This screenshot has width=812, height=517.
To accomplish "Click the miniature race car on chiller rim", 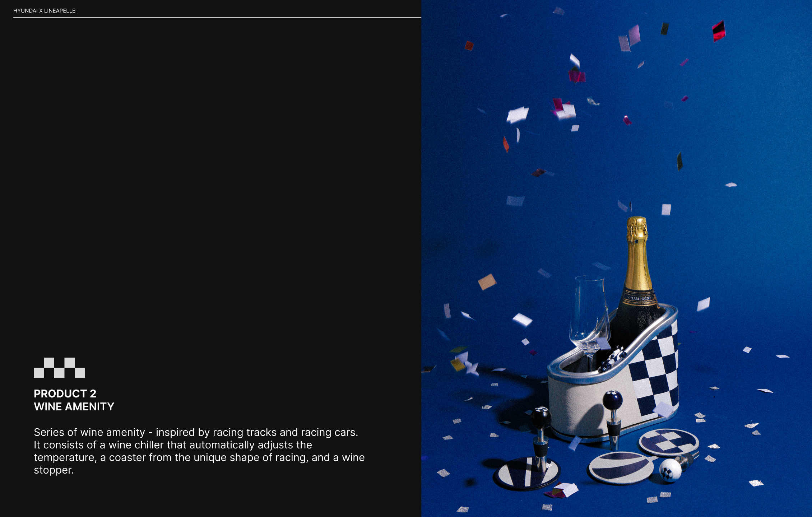I will pyautogui.click(x=613, y=358).
